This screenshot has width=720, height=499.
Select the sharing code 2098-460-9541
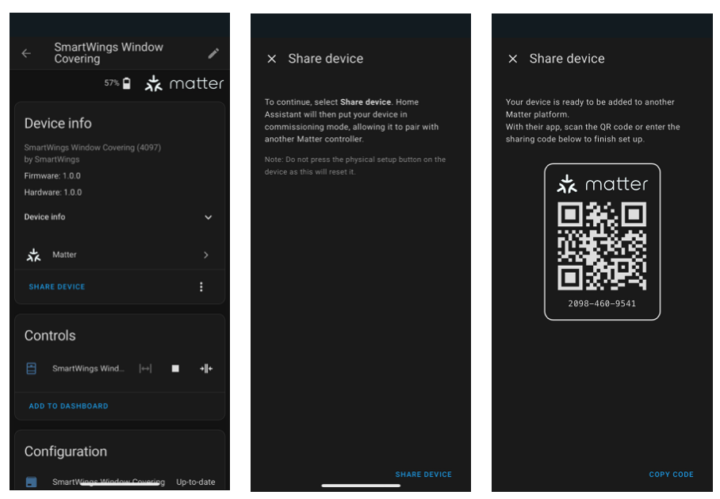(x=602, y=303)
